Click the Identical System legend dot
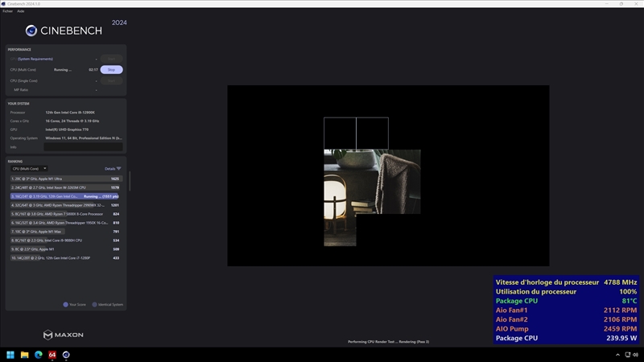Viewport: 644px width, 362px height. 94,305
